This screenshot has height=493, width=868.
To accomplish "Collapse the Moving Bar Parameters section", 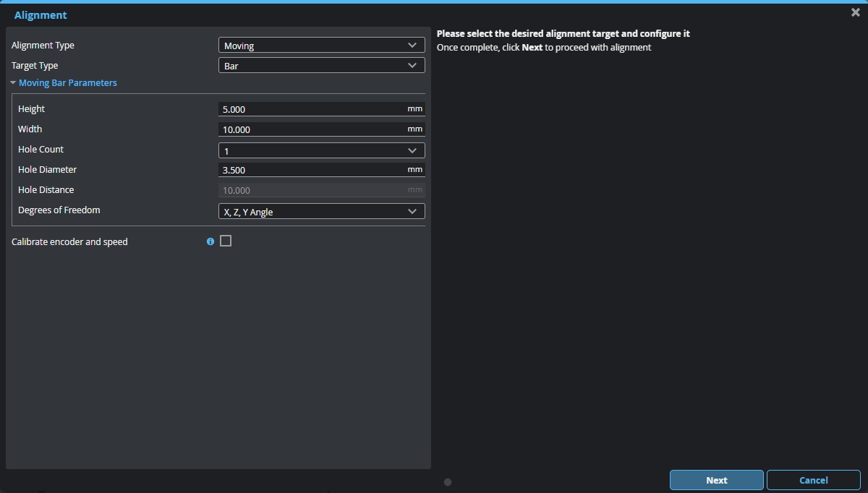I will click(13, 83).
